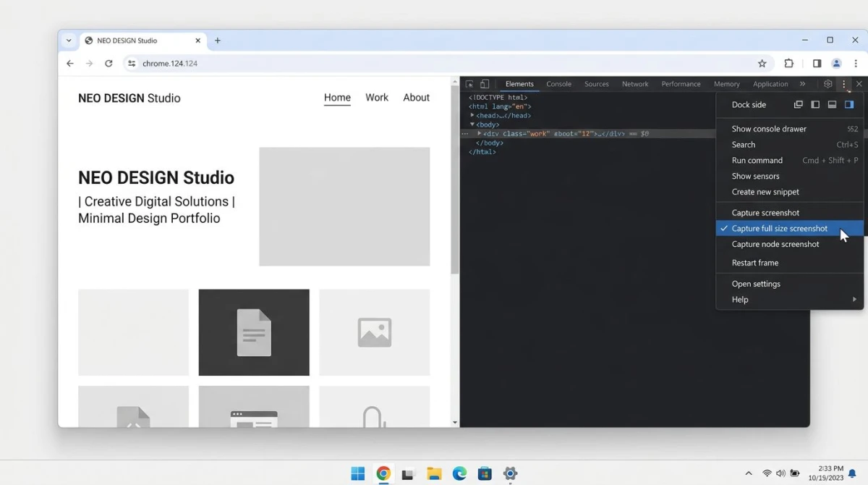Open the volume control in system tray

point(780,473)
